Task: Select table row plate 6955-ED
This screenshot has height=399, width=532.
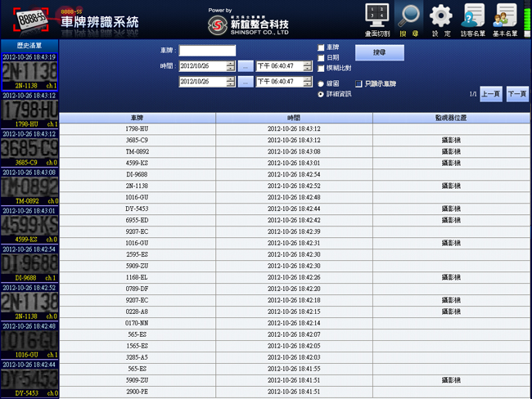Action: [295, 220]
